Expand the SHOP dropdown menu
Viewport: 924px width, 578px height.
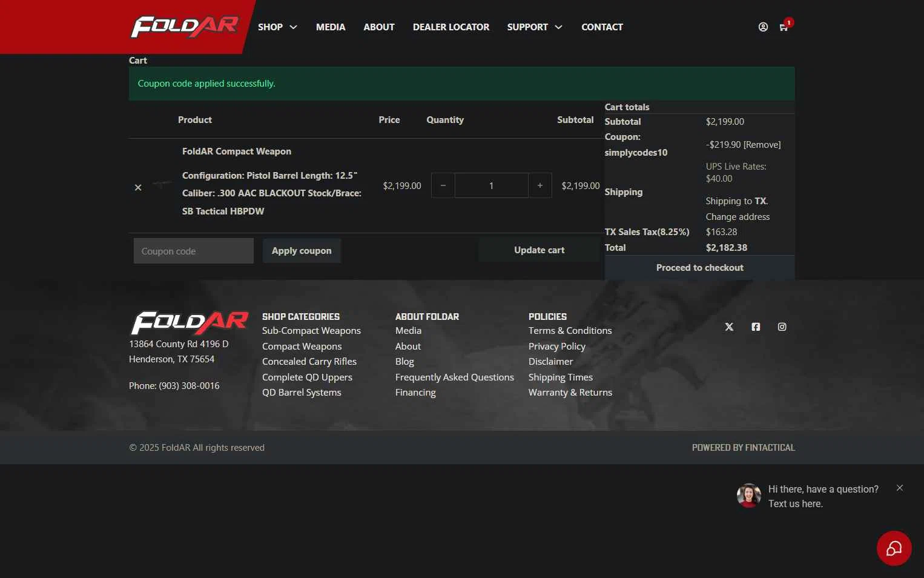[x=277, y=27]
